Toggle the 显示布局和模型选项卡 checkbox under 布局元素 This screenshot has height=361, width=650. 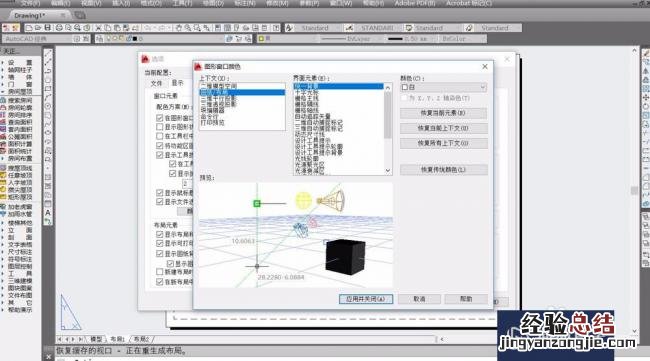coord(160,234)
